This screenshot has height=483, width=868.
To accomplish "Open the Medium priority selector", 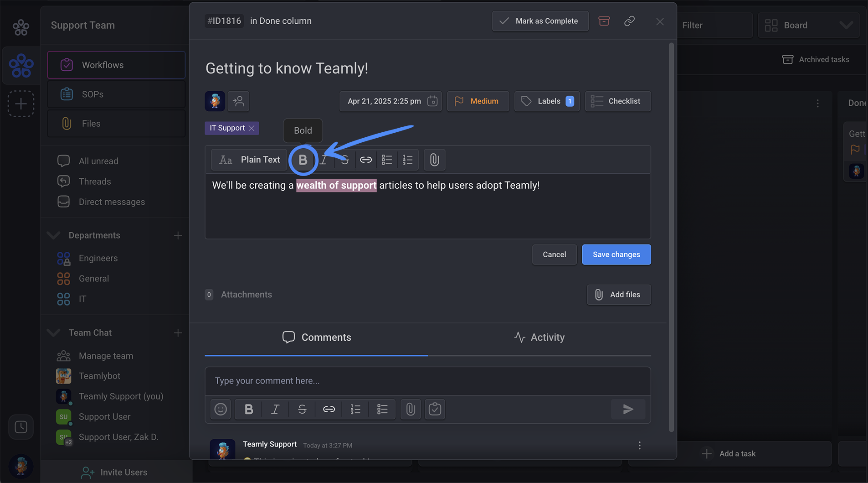I will 478,101.
